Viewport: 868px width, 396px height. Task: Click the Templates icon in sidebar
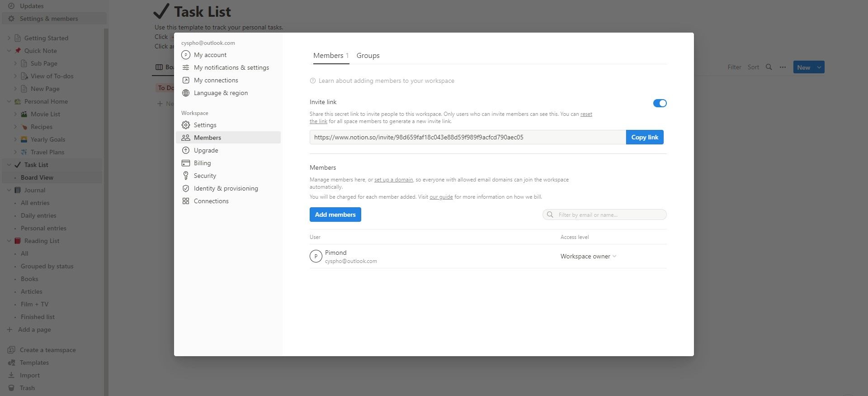(11, 363)
